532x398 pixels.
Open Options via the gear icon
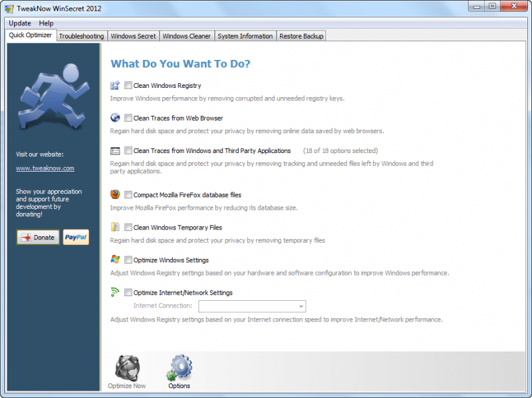click(179, 368)
